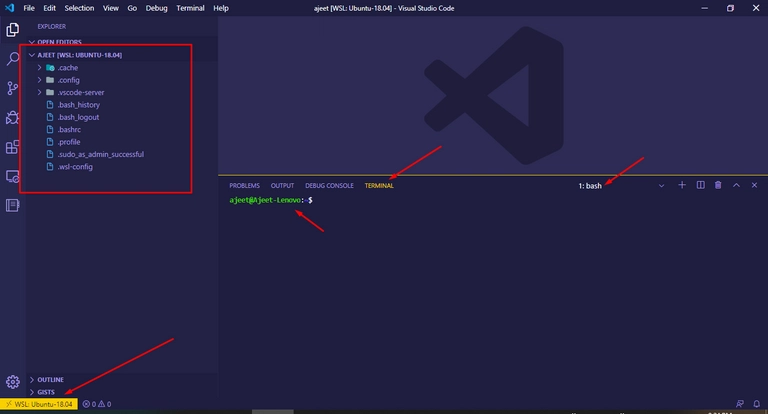Image resolution: width=768 pixels, height=414 pixels.
Task: Open the terminal selector dropdown '1: bash'
Action: click(621, 186)
